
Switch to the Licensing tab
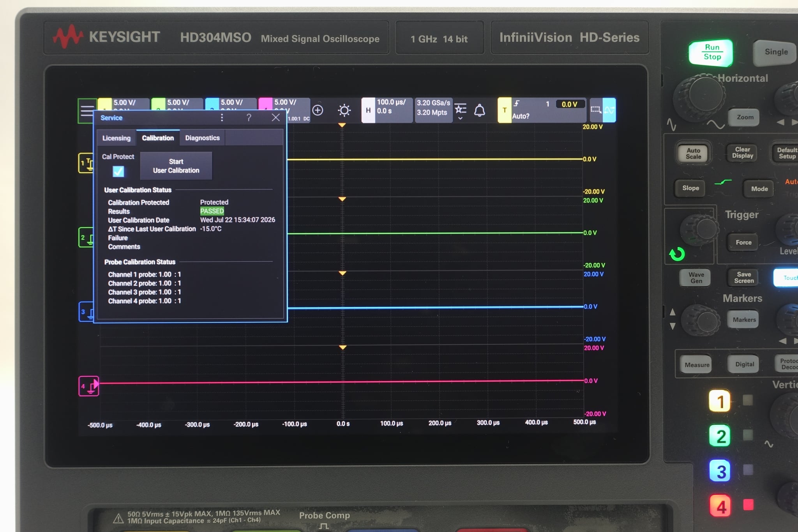pos(116,138)
